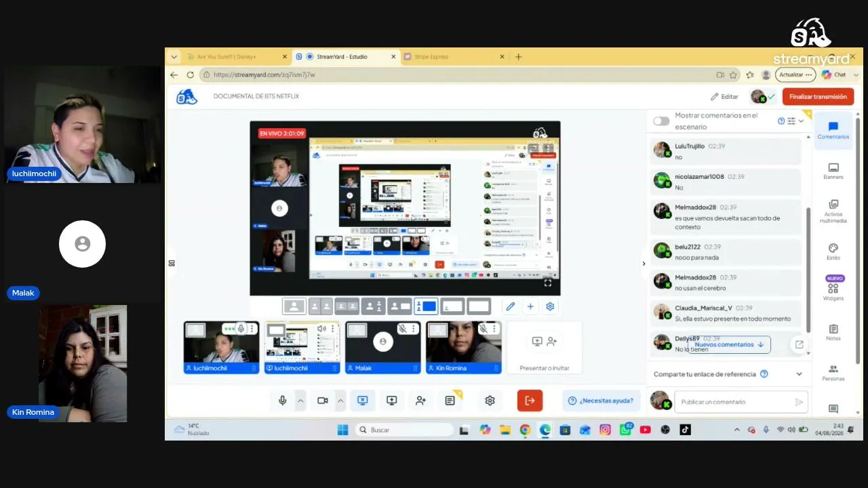
Task: Click the Kin Romina participant thumbnail
Action: (x=464, y=348)
